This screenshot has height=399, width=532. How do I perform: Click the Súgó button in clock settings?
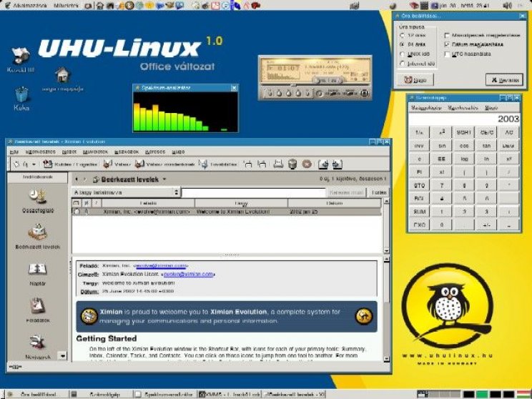(x=415, y=80)
